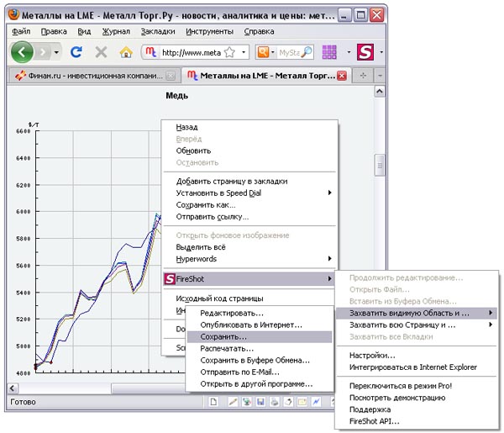Viewport: 504px width, 433px height.
Task: Choose Назад in the context menu
Action: pyautogui.click(x=249, y=127)
